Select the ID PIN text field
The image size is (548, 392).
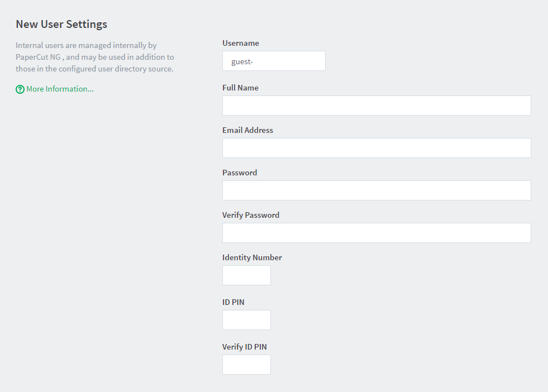tap(246, 320)
